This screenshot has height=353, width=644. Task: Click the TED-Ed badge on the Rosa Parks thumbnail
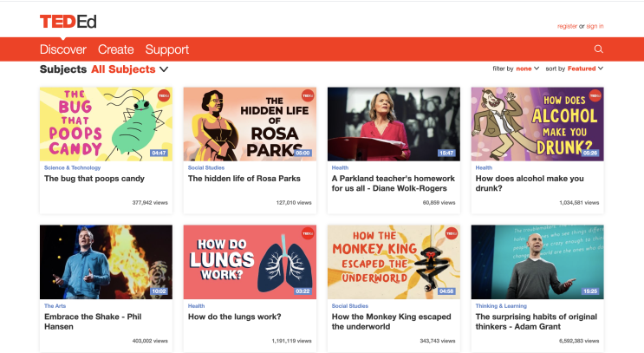click(x=307, y=95)
